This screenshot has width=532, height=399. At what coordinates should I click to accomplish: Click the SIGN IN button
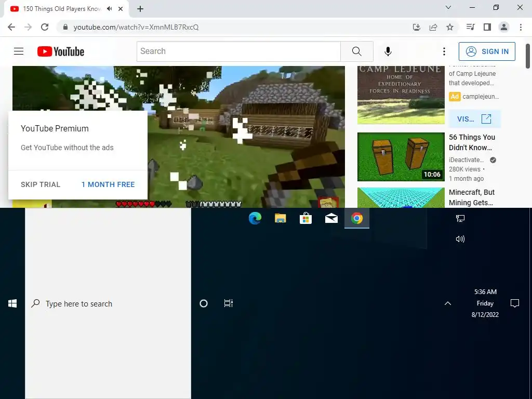tap(487, 51)
